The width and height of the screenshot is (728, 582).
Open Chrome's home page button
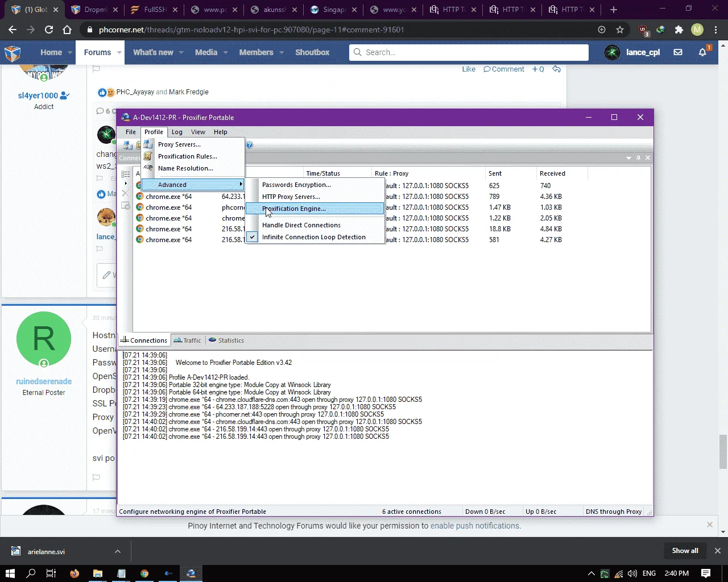coord(67,30)
